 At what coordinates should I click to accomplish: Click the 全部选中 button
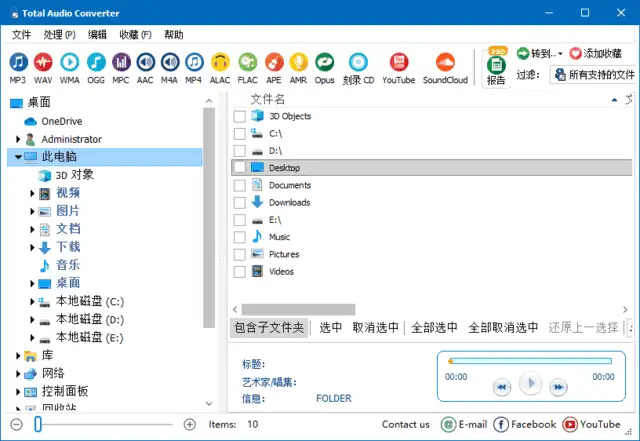434,327
